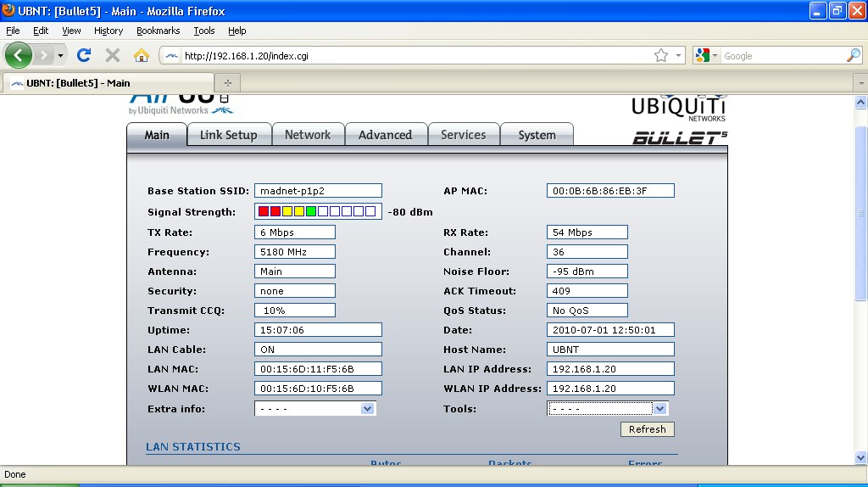Image resolution: width=868 pixels, height=487 pixels.
Task: Click the WLAN MAC value 00:15:6D:10:F5:6B
Action: (x=318, y=389)
